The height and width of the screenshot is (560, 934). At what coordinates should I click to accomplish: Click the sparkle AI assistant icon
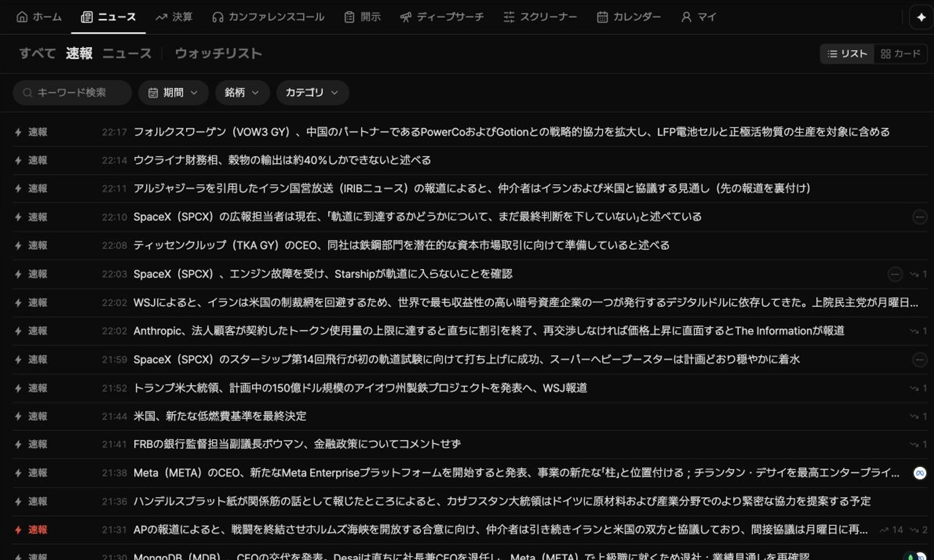(922, 17)
